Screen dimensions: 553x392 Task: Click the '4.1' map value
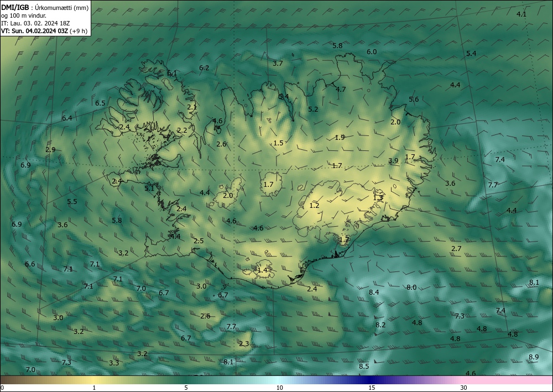pyautogui.click(x=521, y=14)
